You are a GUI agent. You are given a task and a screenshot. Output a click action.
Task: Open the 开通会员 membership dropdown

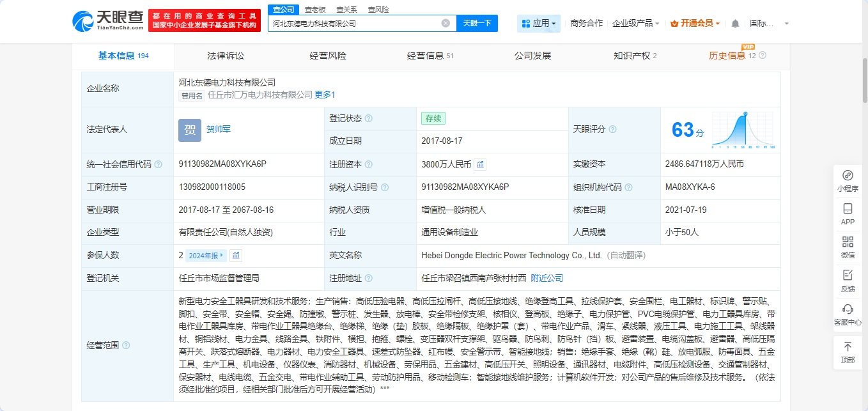[x=695, y=24]
